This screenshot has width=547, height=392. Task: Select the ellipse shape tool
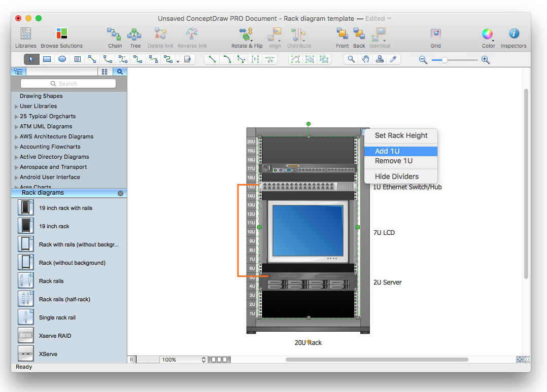click(x=62, y=59)
